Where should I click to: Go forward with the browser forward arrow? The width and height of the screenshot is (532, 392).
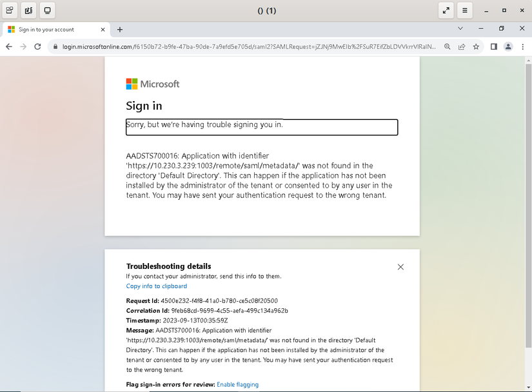pos(23,47)
